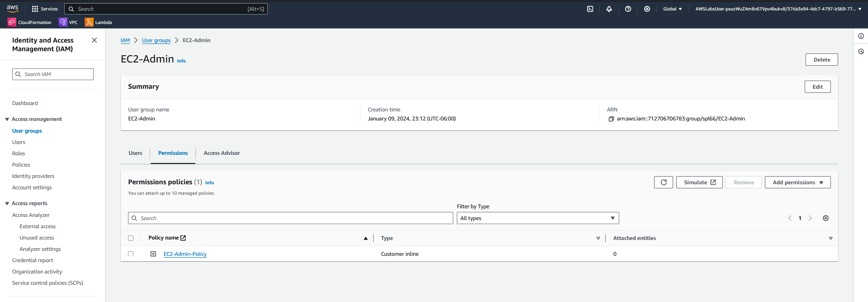Open Identity providers in the sidebar

coord(33,176)
